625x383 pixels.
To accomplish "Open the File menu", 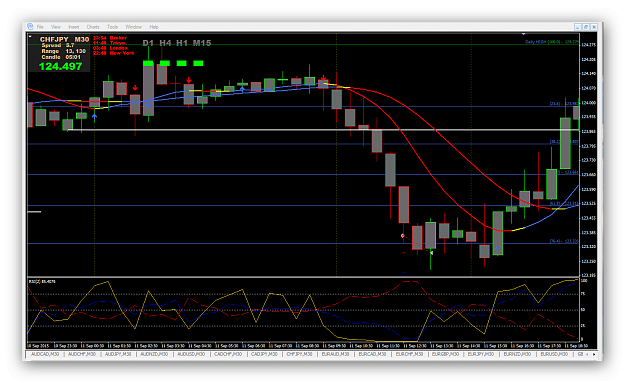I will tap(40, 27).
